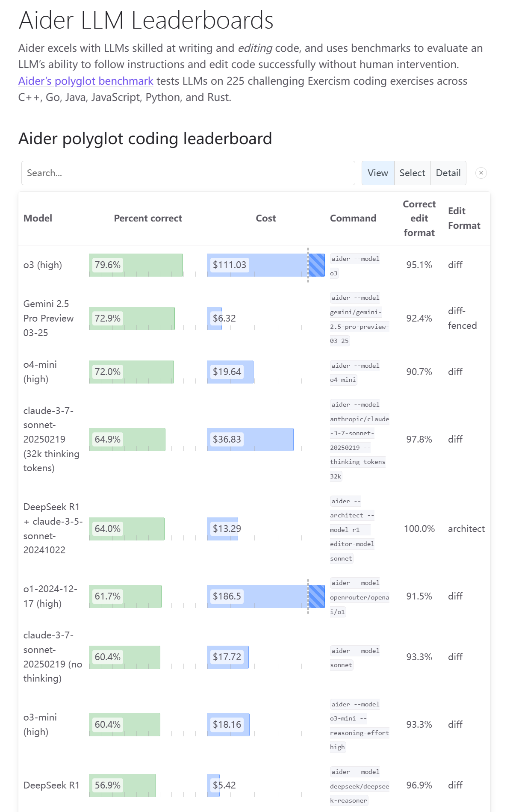Click the Percent correct column header

pos(148,218)
